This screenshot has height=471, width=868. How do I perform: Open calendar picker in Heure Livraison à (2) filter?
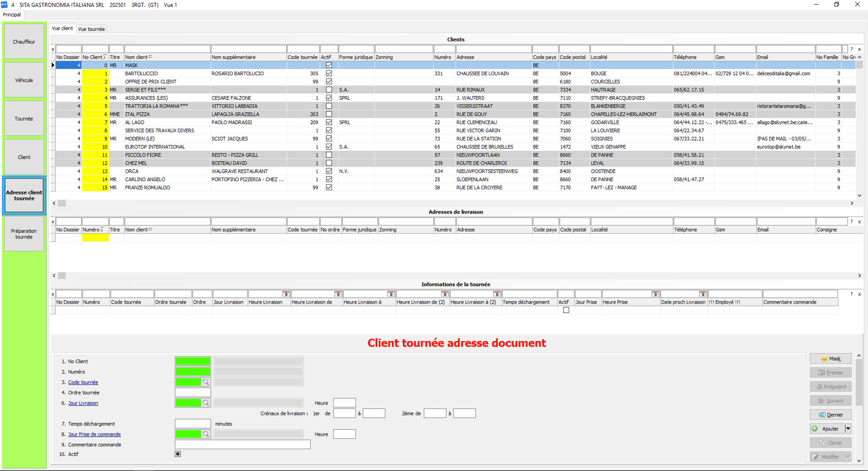[497, 294]
